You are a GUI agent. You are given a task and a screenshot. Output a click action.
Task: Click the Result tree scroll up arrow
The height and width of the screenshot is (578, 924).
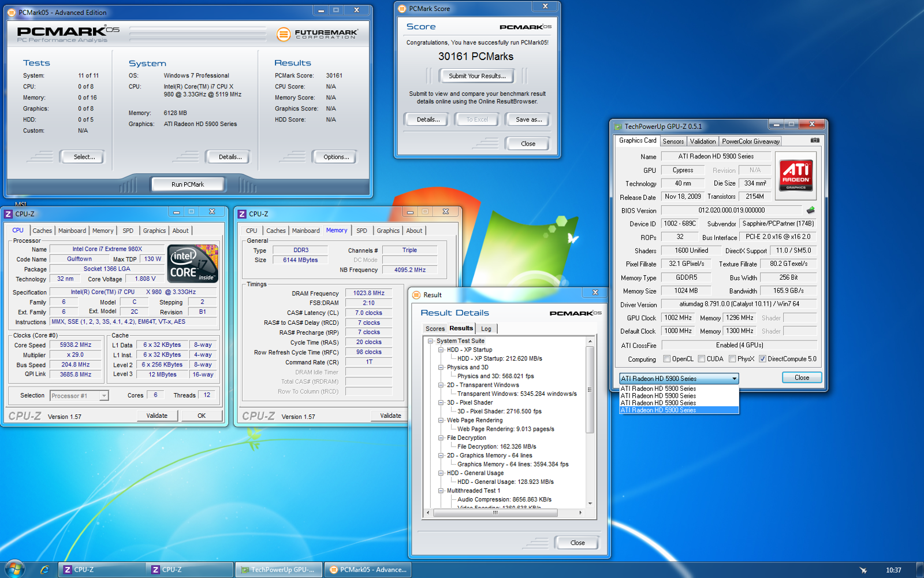tap(590, 342)
